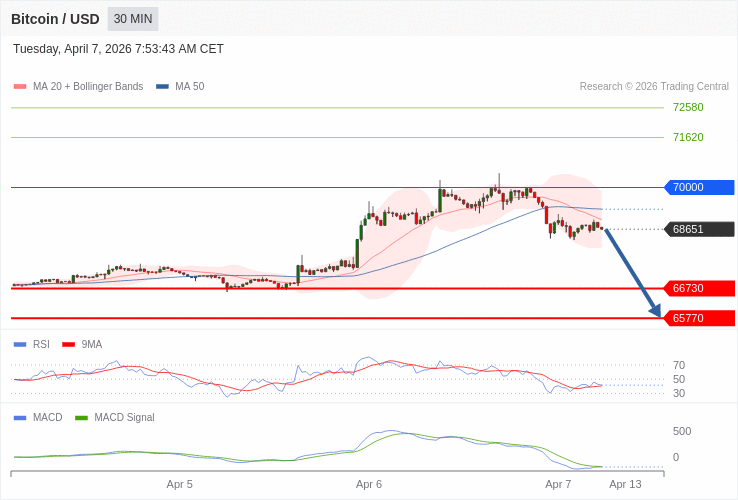Click the 71620 green level label
This screenshot has width=738, height=500.
pos(688,137)
